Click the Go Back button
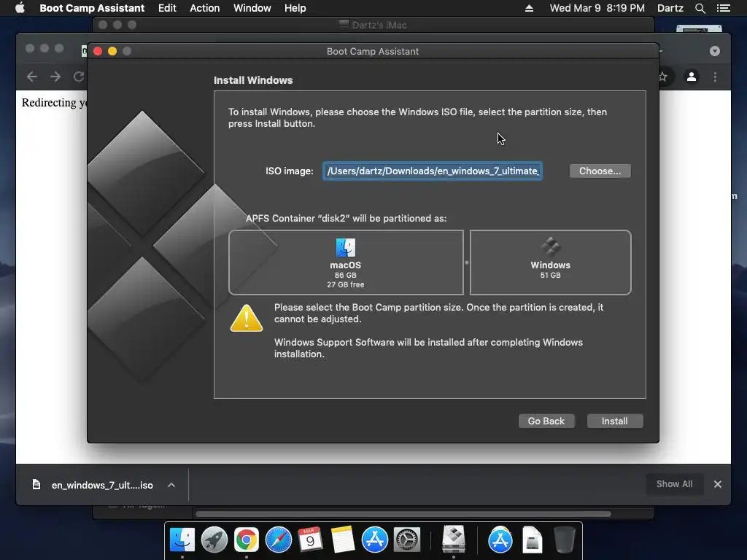 [x=546, y=421]
